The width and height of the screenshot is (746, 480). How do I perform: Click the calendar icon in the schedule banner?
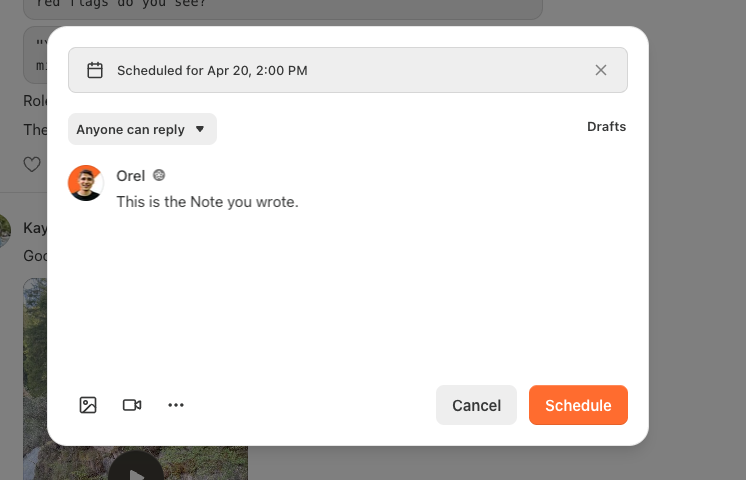coord(95,70)
